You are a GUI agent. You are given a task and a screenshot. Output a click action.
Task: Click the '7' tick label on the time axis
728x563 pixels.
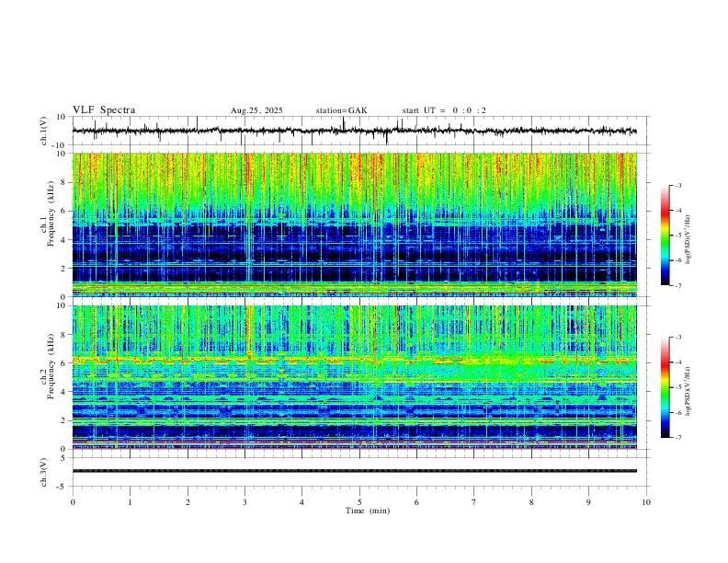point(474,502)
